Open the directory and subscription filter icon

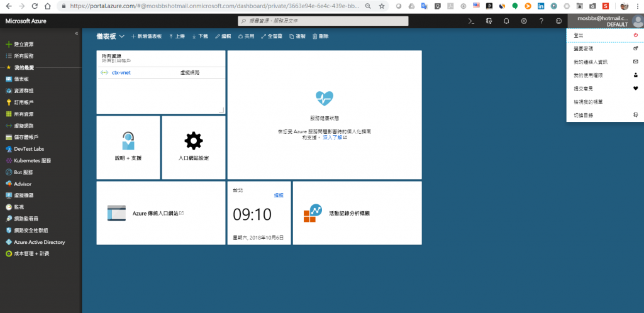tap(489, 21)
